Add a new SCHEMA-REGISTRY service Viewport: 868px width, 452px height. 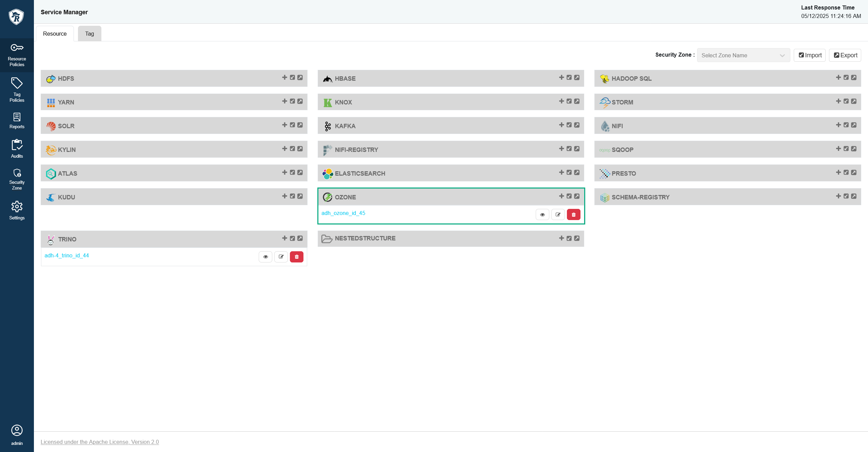click(839, 196)
